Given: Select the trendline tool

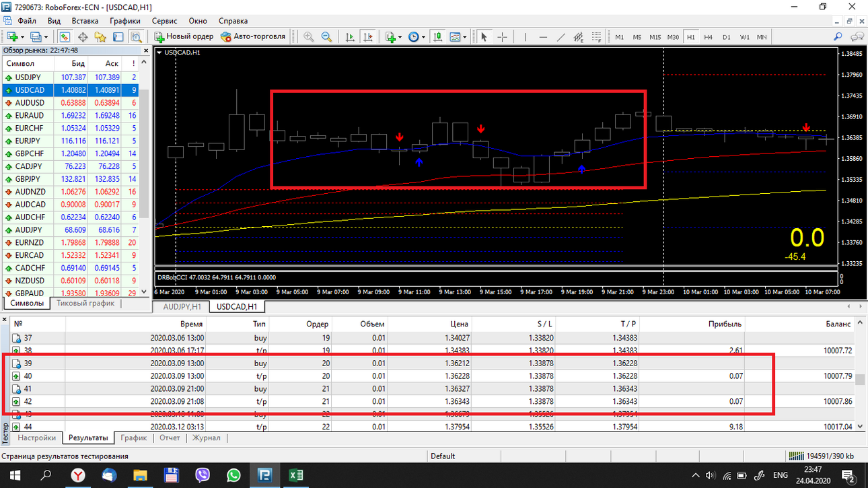Looking at the screenshot, I should pos(561,36).
